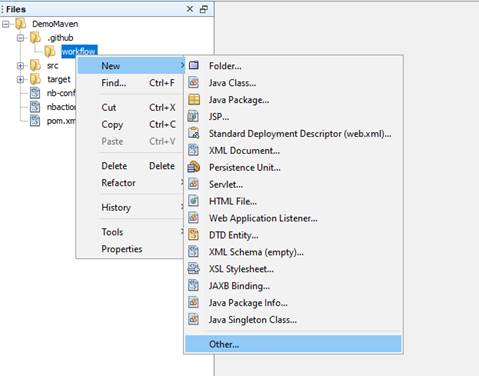Click the XSL Stylesheet icon
The height and width of the screenshot is (376, 479).
coord(194,269)
